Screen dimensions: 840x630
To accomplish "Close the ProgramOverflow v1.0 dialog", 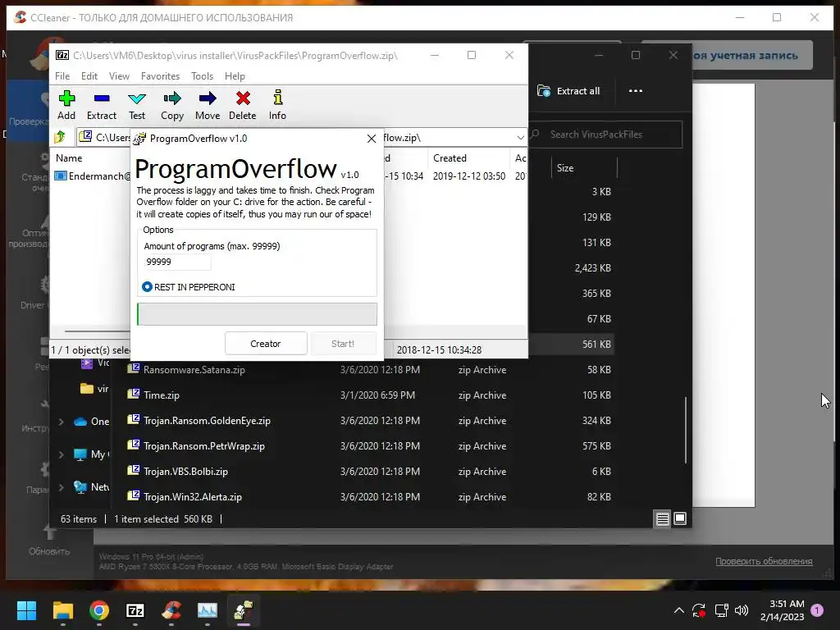I will [372, 139].
